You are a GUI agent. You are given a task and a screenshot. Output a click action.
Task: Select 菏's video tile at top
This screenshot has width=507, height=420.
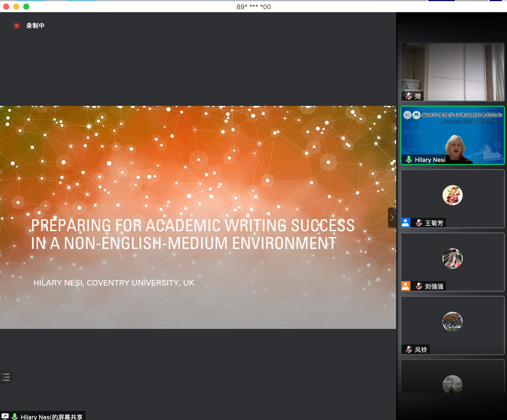453,71
